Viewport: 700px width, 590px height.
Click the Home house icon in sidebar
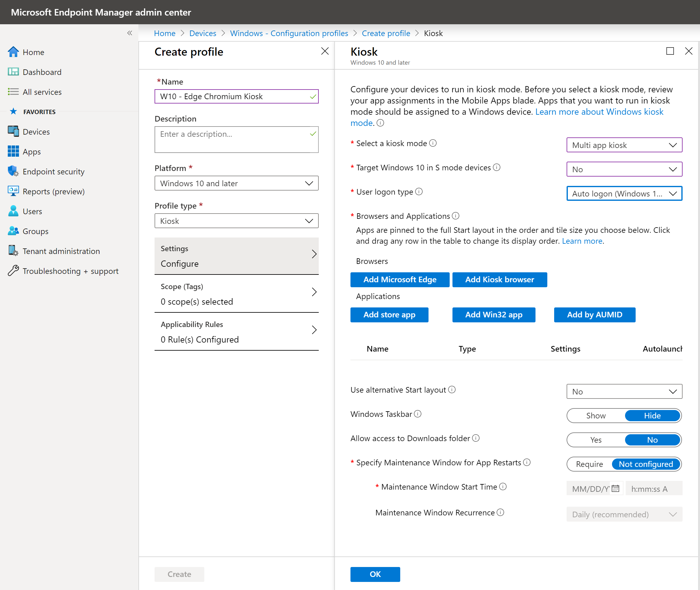(13, 52)
